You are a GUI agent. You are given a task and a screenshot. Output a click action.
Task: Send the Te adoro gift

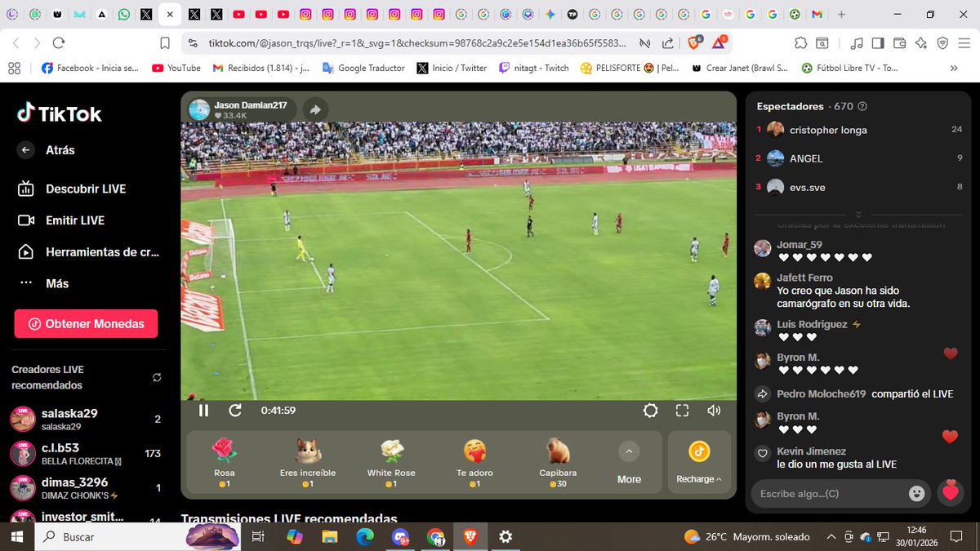click(474, 461)
